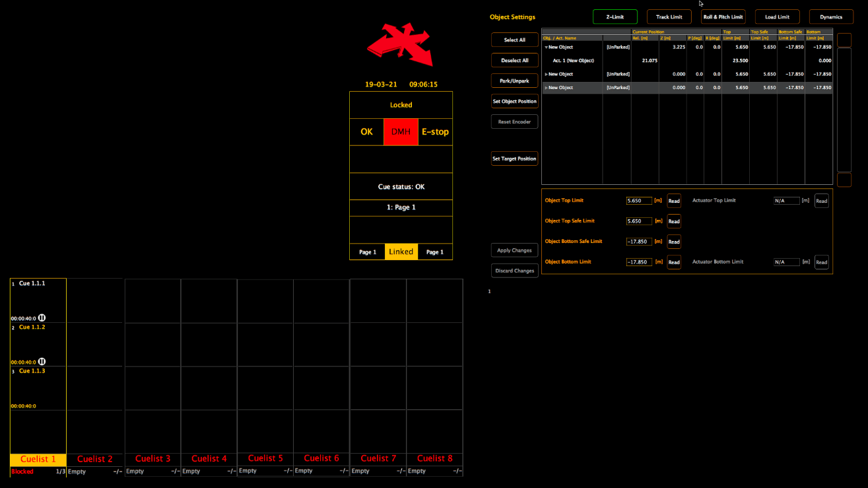Click Page 1 button right of Linked
The height and width of the screenshot is (488, 868).
[x=435, y=252]
